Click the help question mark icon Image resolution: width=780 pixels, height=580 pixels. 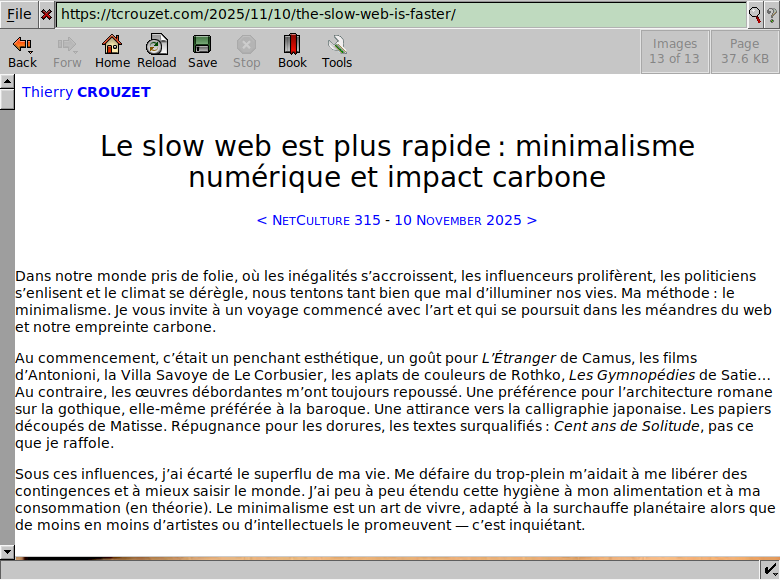(x=771, y=14)
